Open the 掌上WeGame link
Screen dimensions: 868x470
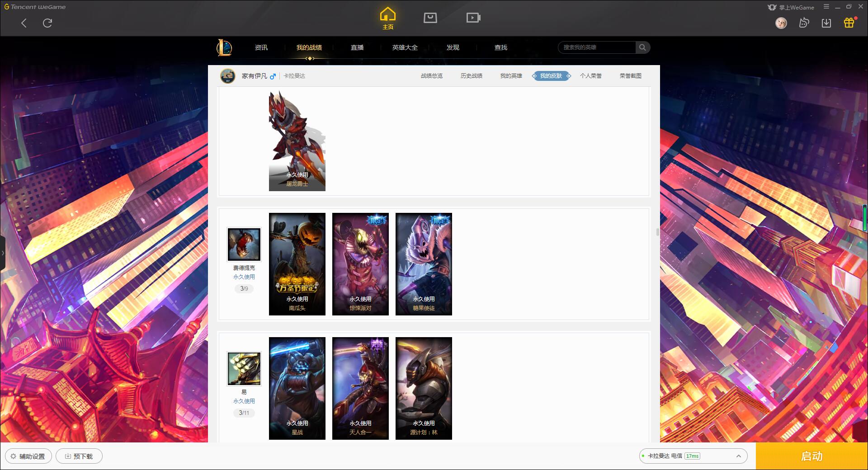pos(791,7)
